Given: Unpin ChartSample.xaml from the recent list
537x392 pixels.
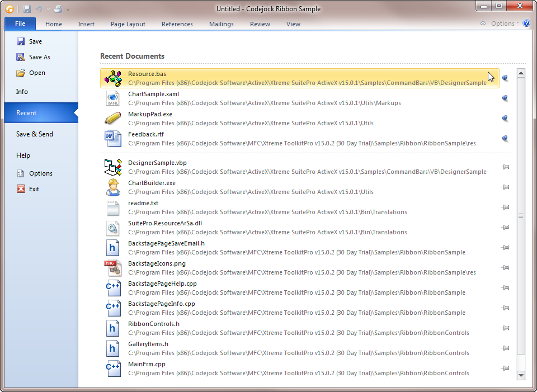Looking at the screenshot, I should tap(505, 98).
